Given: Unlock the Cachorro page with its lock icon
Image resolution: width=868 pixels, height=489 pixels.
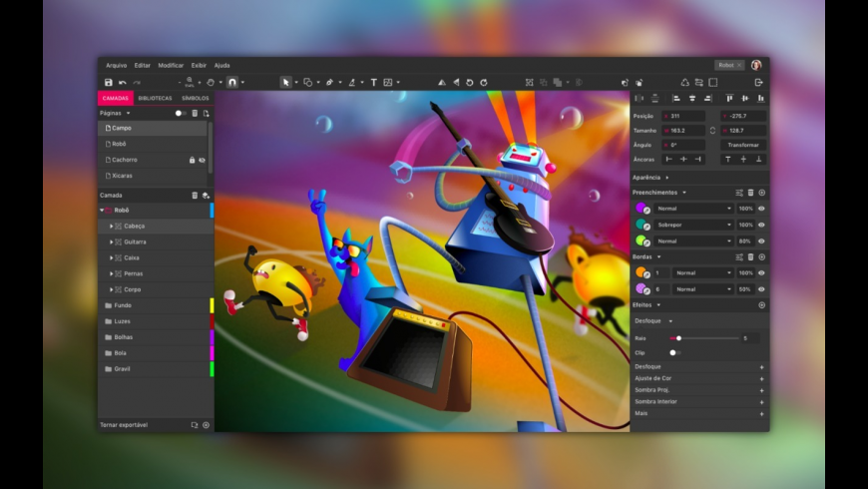Looking at the screenshot, I should [x=193, y=160].
